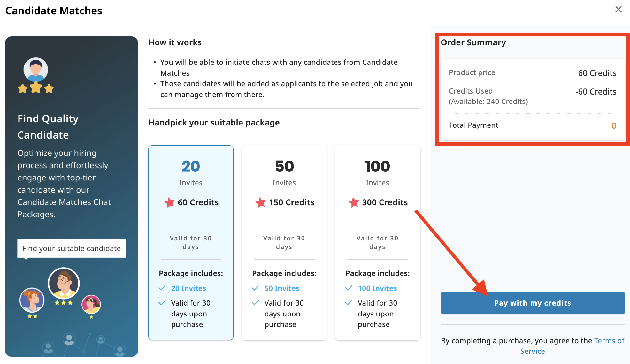The width and height of the screenshot is (630, 364).
Task: Click the Total Payment amount in Order Summary
Action: (x=614, y=125)
